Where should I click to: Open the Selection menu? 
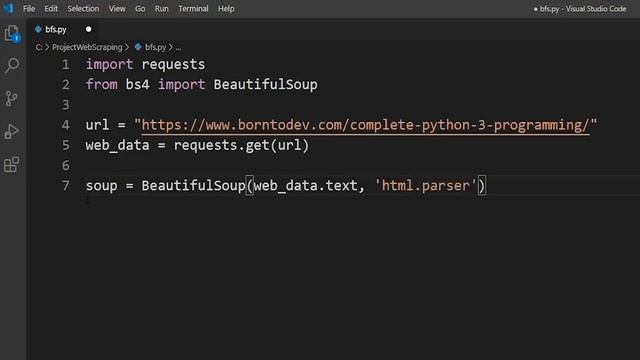tap(83, 9)
